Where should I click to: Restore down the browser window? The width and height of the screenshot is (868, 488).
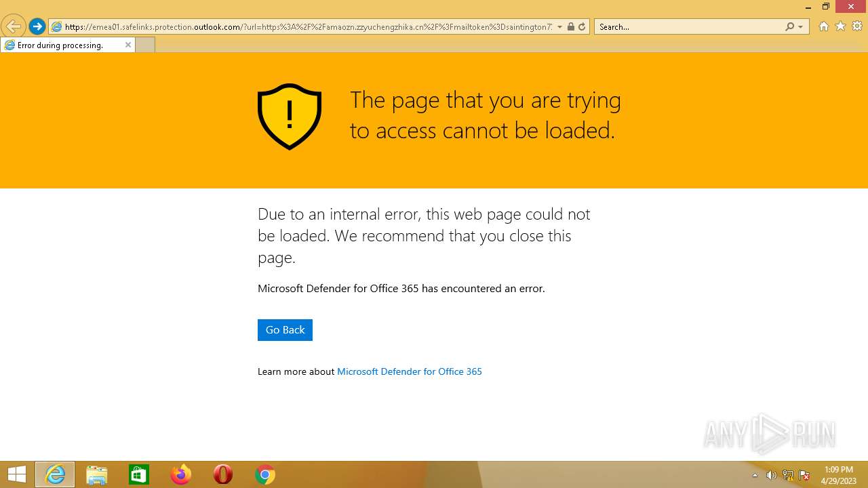click(x=826, y=7)
